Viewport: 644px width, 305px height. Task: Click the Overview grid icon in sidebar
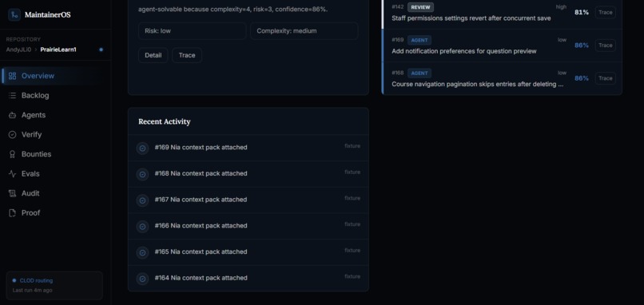[x=12, y=76]
